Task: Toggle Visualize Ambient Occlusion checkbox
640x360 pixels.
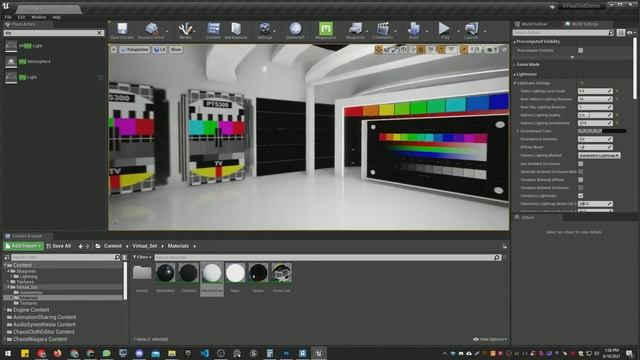Action: tap(580, 188)
